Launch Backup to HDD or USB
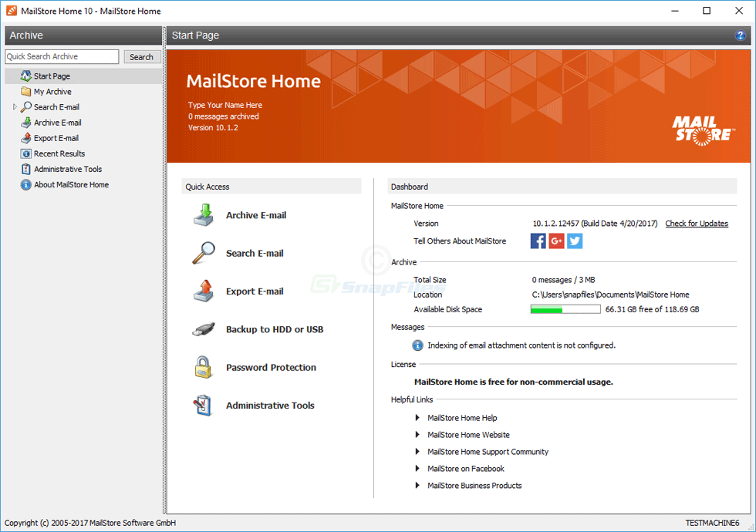 pos(266,329)
